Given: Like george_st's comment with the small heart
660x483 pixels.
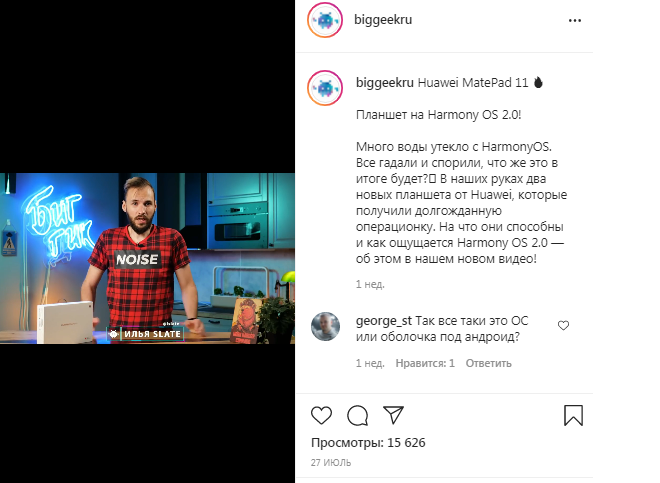Looking at the screenshot, I should pyautogui.click(x=563, y=325).
